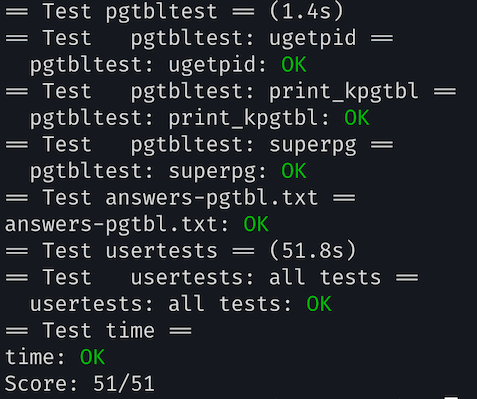Image resolution: width=477 pixels, height=399 pixels.
Task: Click ugetpid text in the header line
Action: click(x=313, y=39)
